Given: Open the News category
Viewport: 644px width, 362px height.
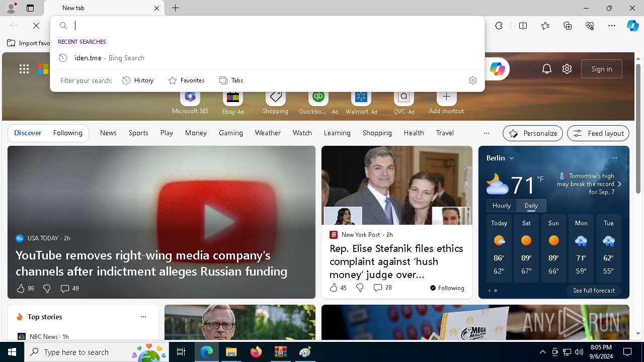Looking at the screenshot, I should pyautogui.click(x=108, y=133).
